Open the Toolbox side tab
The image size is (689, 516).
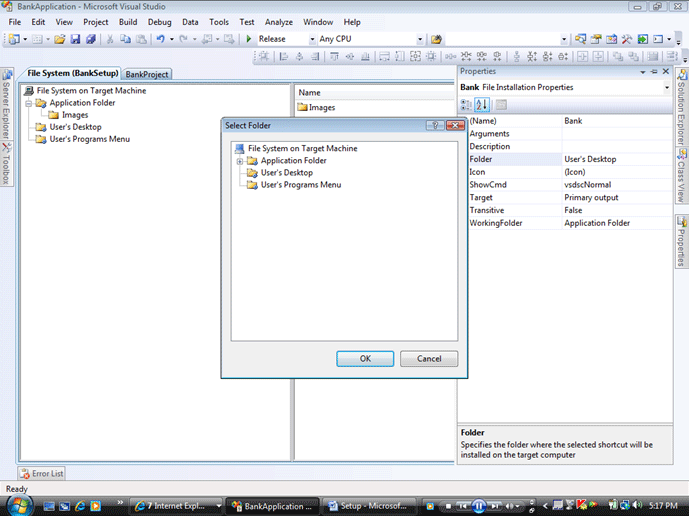pos(6,164)
